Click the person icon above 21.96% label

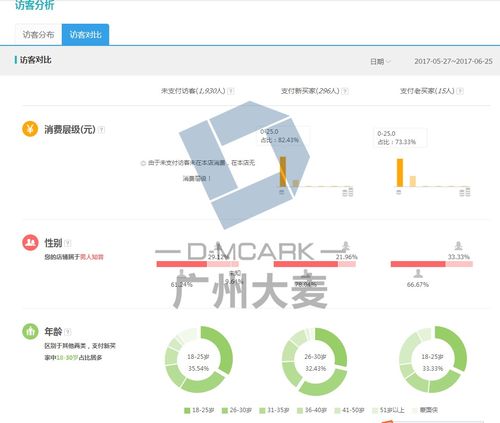346,246
